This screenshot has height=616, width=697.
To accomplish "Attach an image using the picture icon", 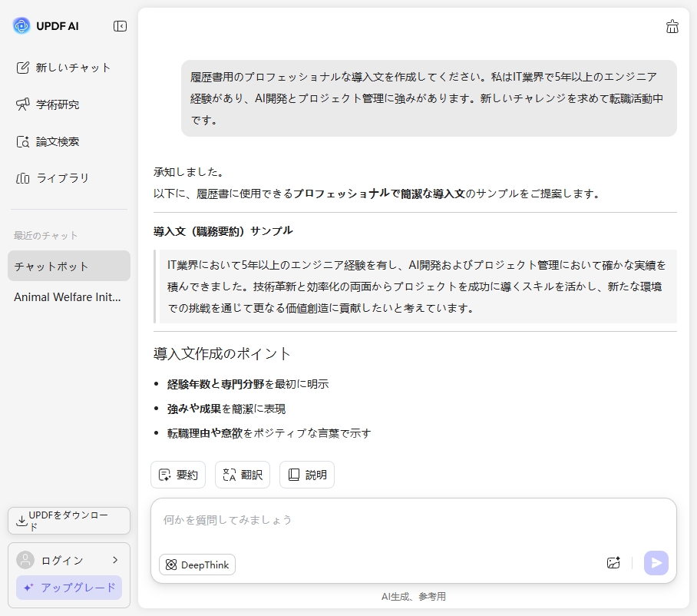I will click(613, 563).
